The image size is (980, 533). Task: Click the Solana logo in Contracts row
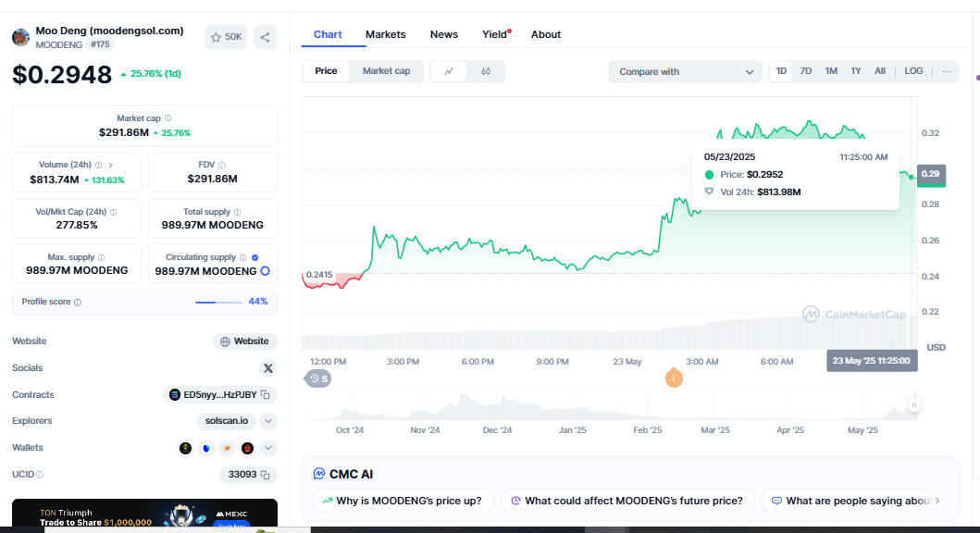point(175,395)
